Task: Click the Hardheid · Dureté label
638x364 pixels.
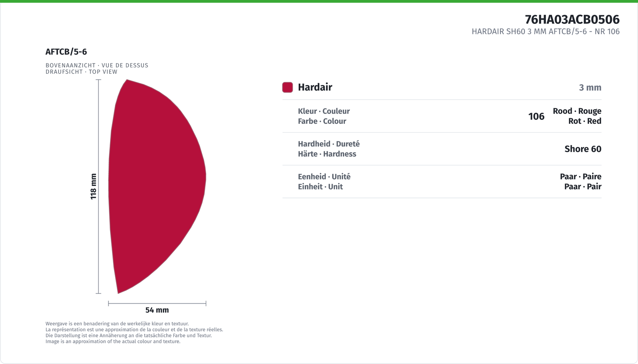Action: [329, 144]
